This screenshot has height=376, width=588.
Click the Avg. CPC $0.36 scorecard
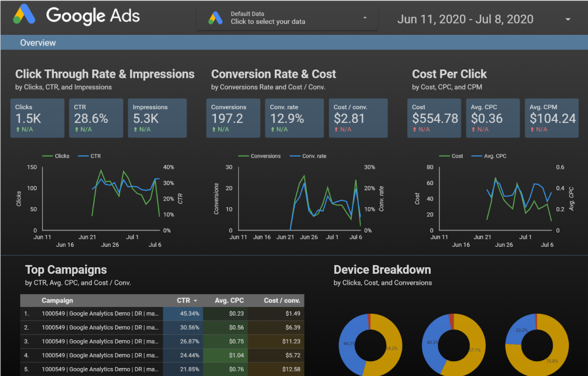click(493, 118)
